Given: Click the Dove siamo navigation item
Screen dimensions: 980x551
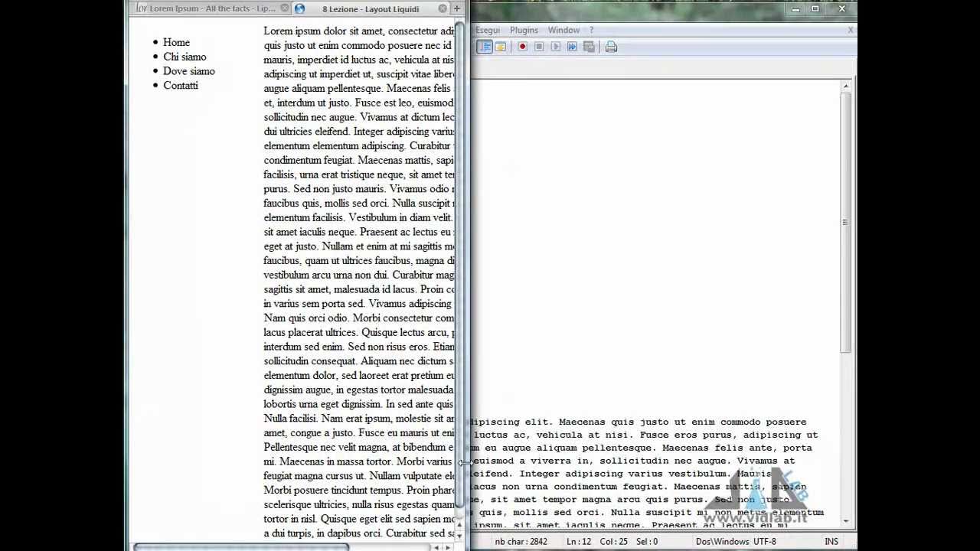Looking at the screenshot, I should coord(189,71).
